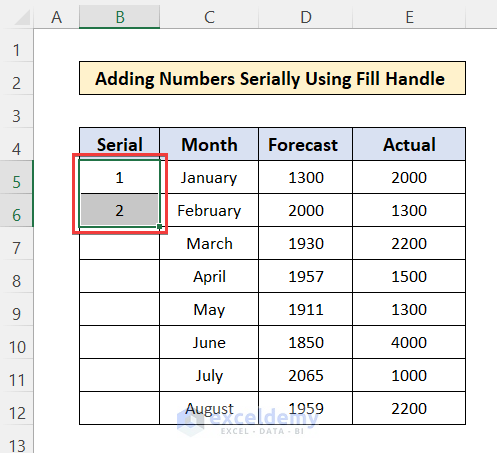Select actual value 2200 for August
497x453 pixels.
coord(409,408)
